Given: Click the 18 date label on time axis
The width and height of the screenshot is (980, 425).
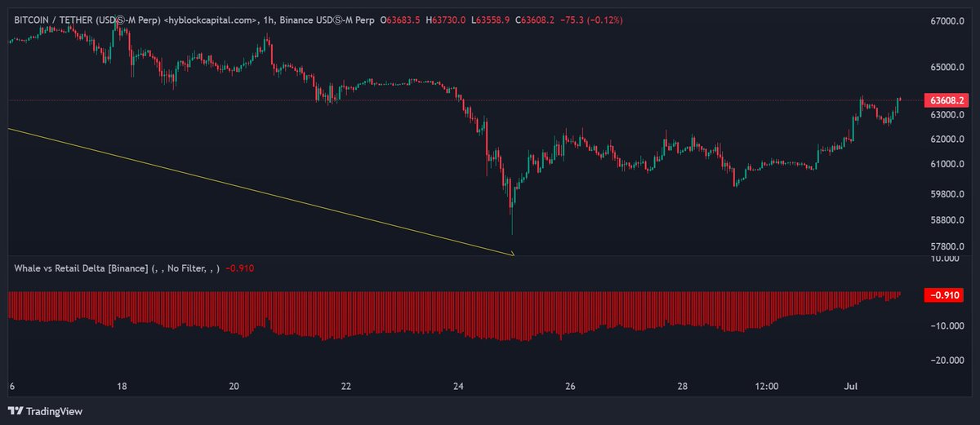Looking at the screenshot, I should (x=122, y=386).
